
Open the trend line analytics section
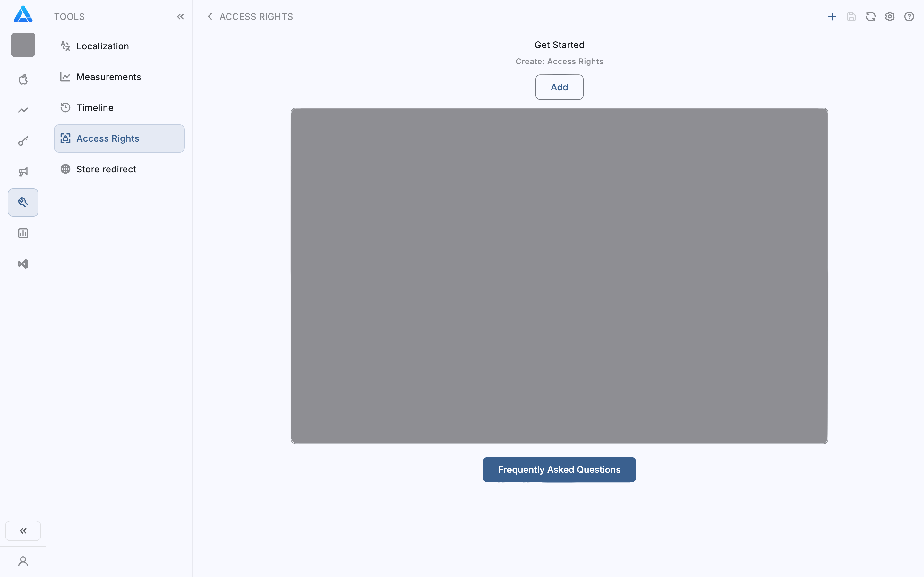[x=23, y=110]
